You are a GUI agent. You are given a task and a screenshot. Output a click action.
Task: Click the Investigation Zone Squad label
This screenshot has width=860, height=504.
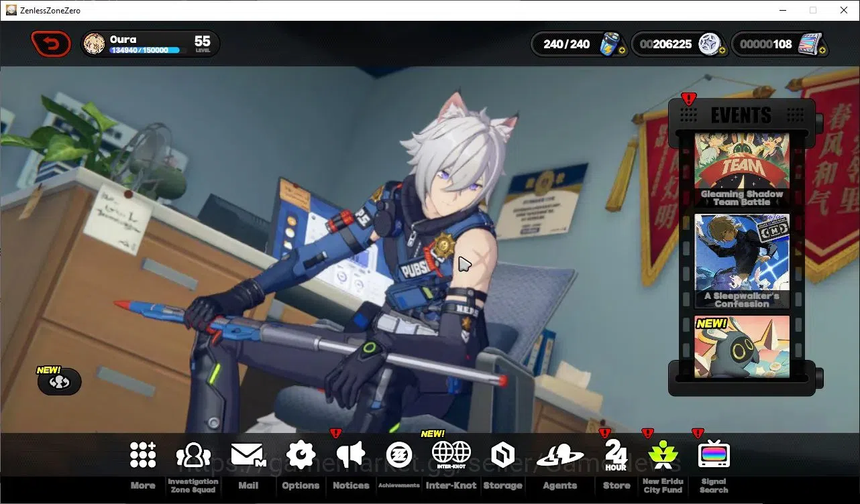193,486
